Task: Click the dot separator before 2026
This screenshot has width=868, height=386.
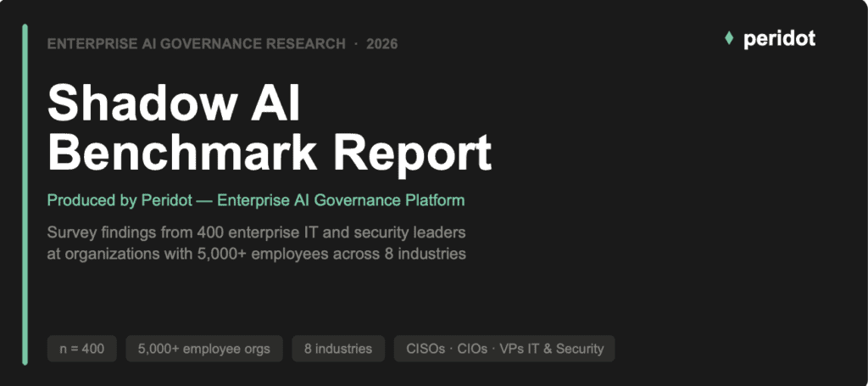Action: [x=356, y=44]
